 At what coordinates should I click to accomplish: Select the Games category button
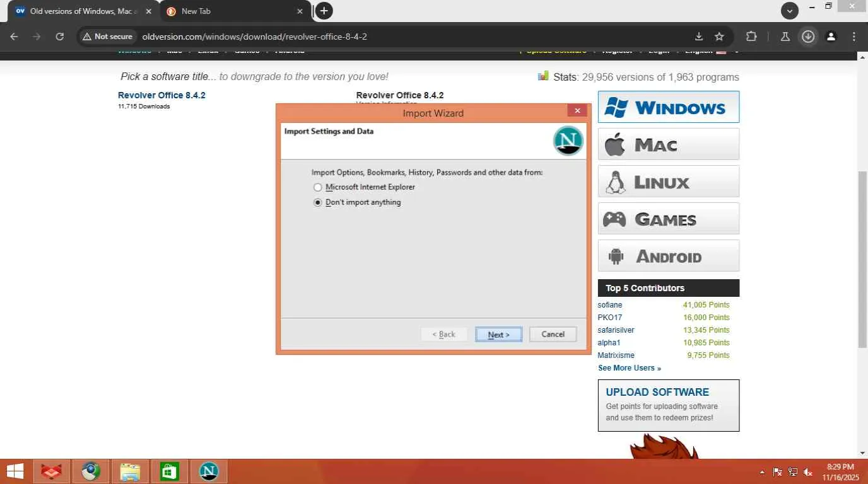pos(669,219)
